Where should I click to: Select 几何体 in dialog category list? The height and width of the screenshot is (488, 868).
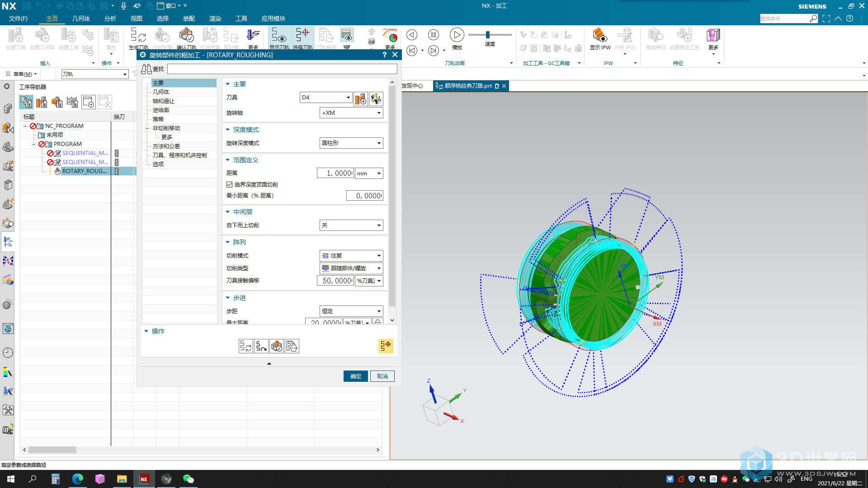[x=161, y=92]
